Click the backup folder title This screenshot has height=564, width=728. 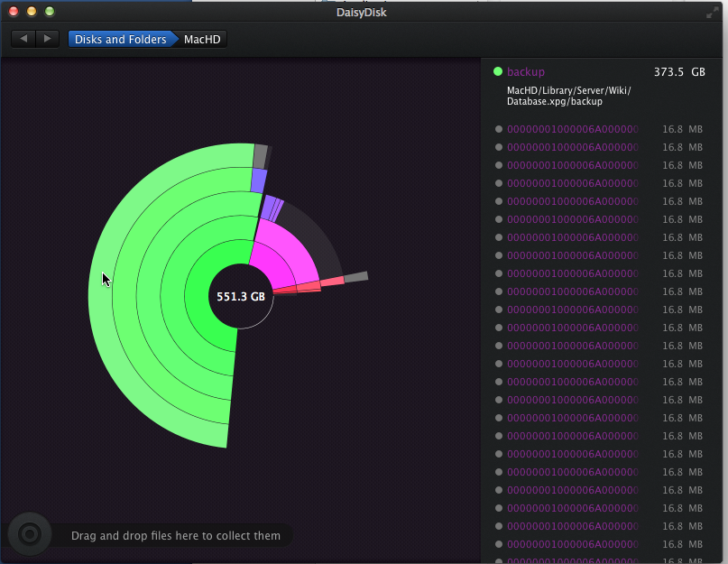pos(526,71)
